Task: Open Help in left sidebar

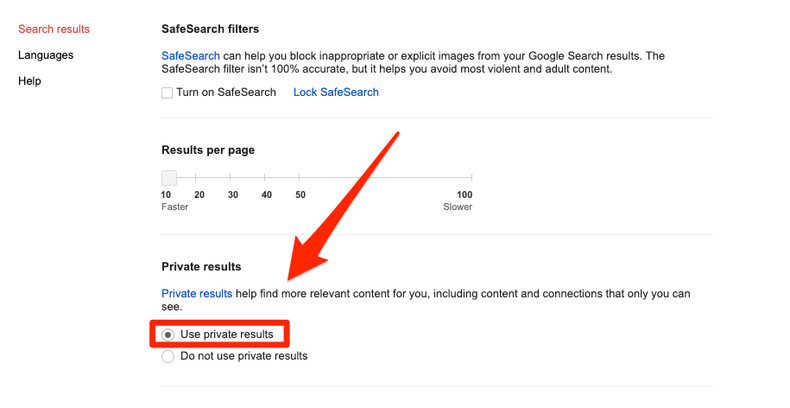Action: click(x=30, y=81)
